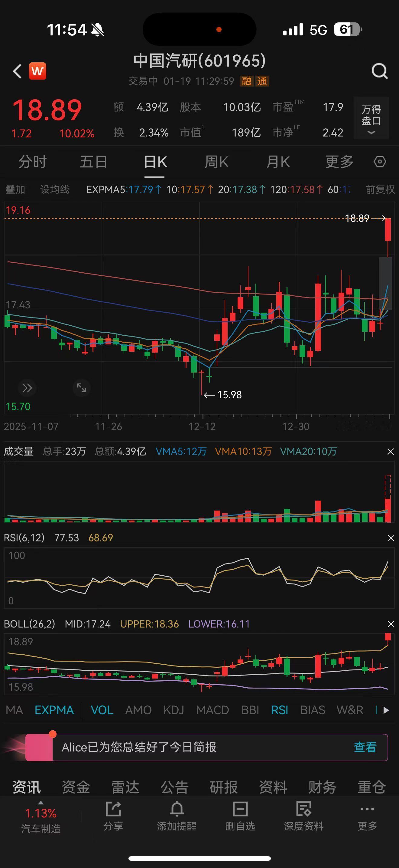Open the 资金 capital flow tab

(76, 787)
